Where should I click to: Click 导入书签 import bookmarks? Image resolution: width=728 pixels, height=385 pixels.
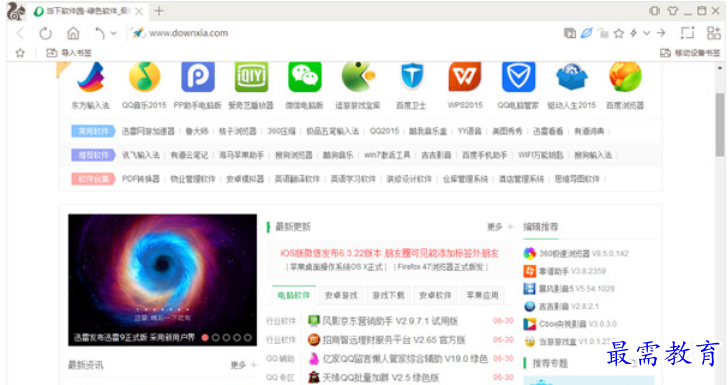click(69, 53)
